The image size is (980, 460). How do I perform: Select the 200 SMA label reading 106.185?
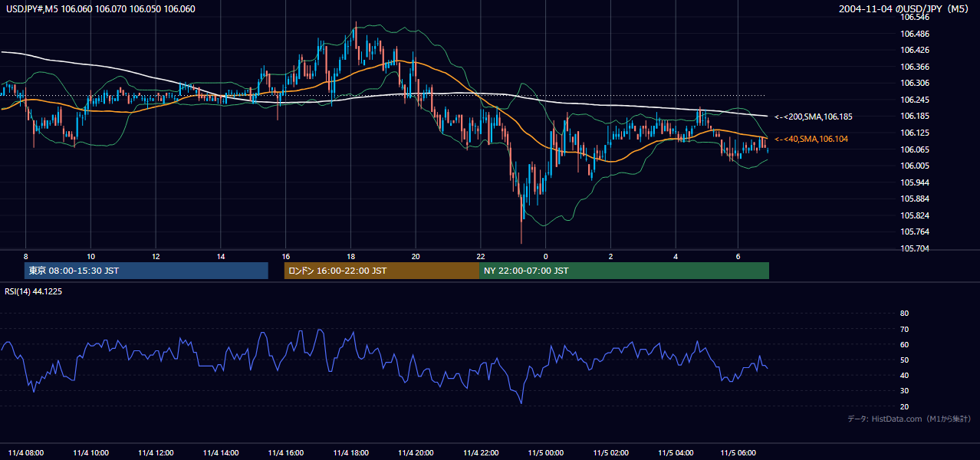[x=814, y=117]
